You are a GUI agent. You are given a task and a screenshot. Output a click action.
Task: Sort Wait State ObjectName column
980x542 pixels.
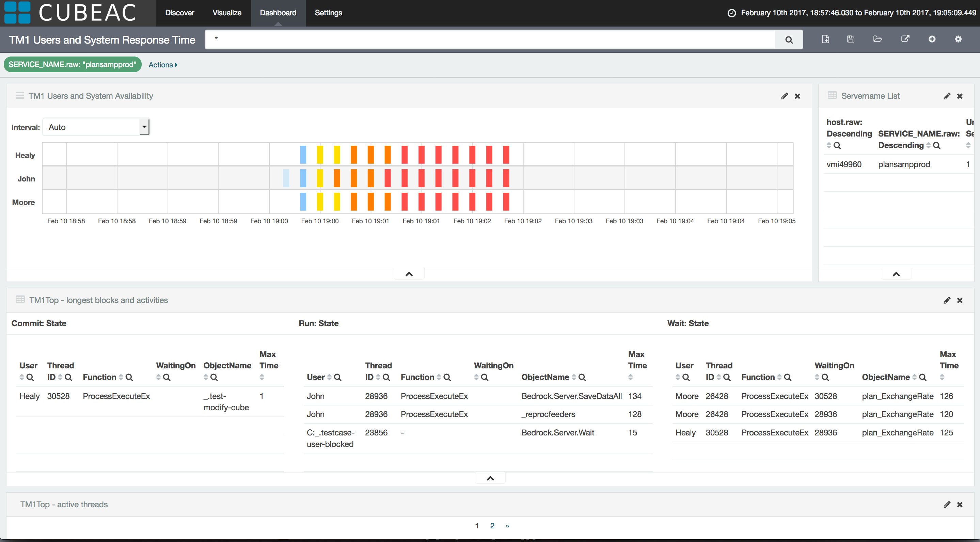915,377
